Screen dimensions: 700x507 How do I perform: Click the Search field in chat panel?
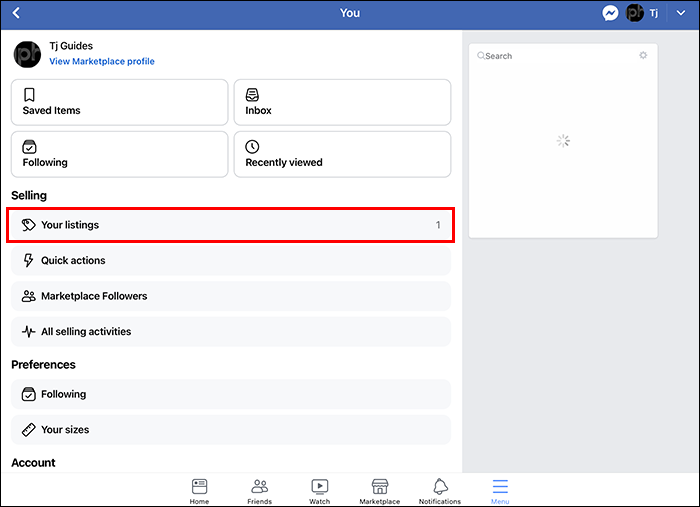point(554,56)
